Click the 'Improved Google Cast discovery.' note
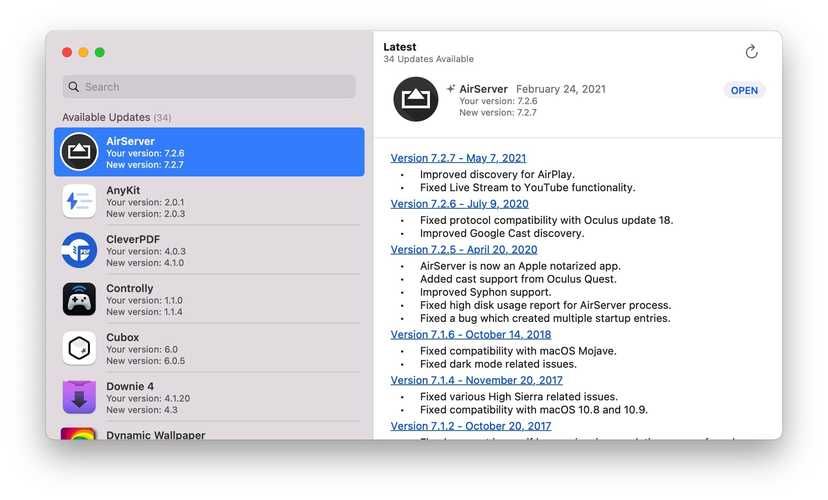Screen dimensions: 828x500 coord(502,233)
